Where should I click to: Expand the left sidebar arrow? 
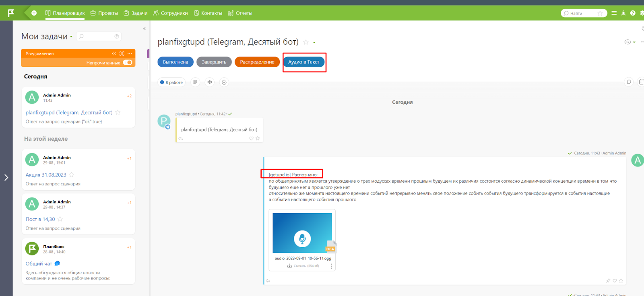point(6,177)
